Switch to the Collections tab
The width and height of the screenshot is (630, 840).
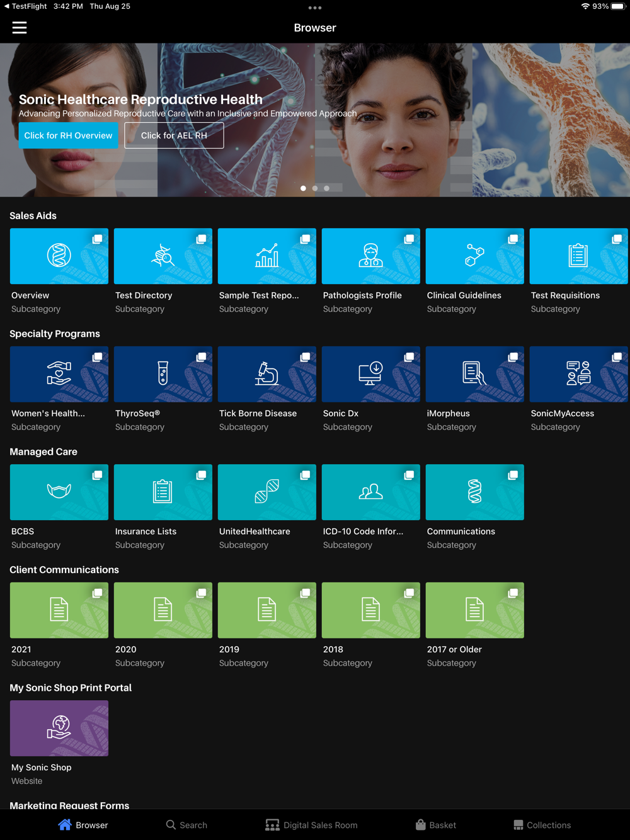542,825
